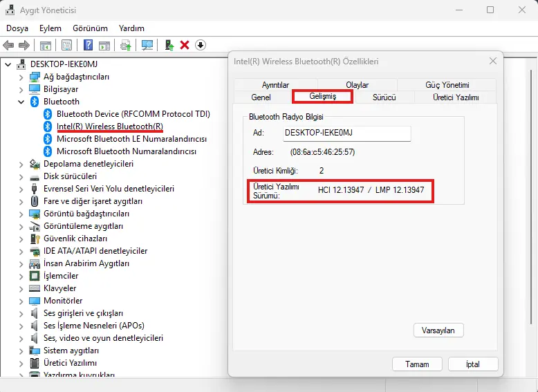
Task: Expand İnsan Arabirim Aygıtları chevron
Action: pos(21,264)
